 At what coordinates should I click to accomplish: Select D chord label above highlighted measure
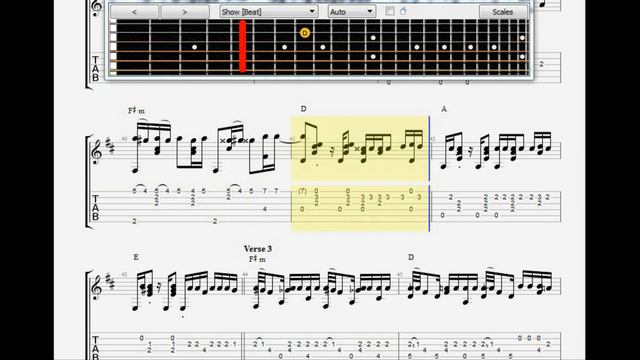click(303, 109)
